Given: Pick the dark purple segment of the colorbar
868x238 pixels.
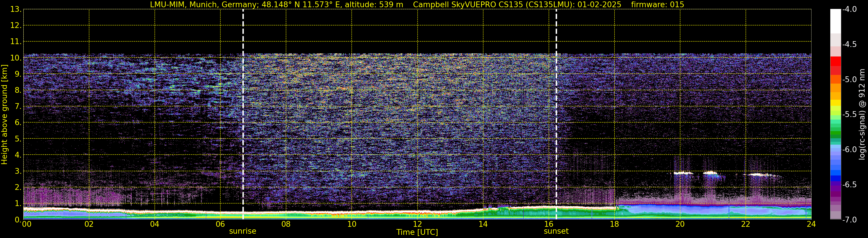Looking at the screenshot, I should click(x=835, y=194).
